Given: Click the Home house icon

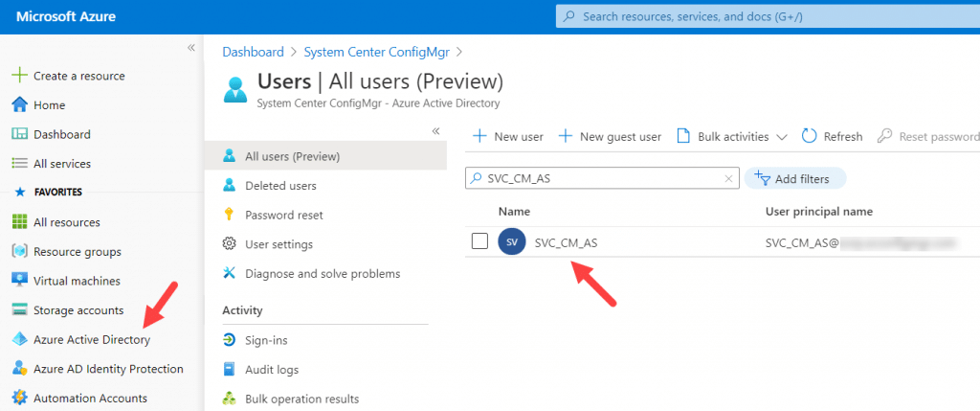Looking at the screenshot, I should tap(20, 105).
